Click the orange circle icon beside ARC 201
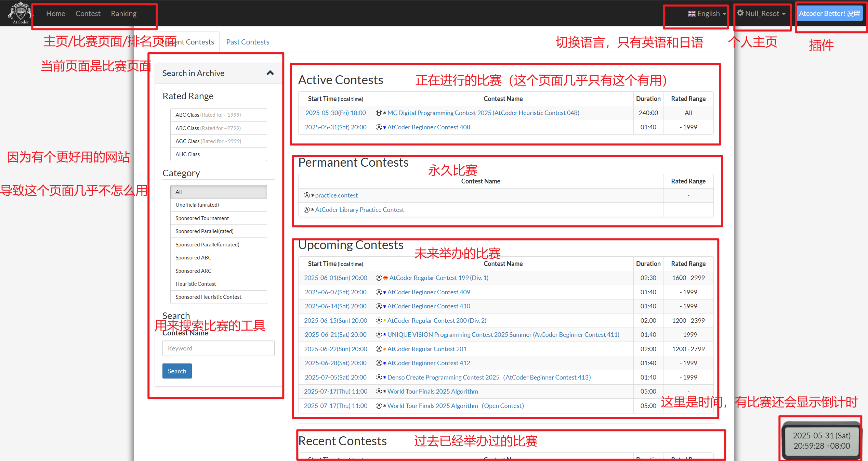868x461 pixels. click(x=384, y=349)
